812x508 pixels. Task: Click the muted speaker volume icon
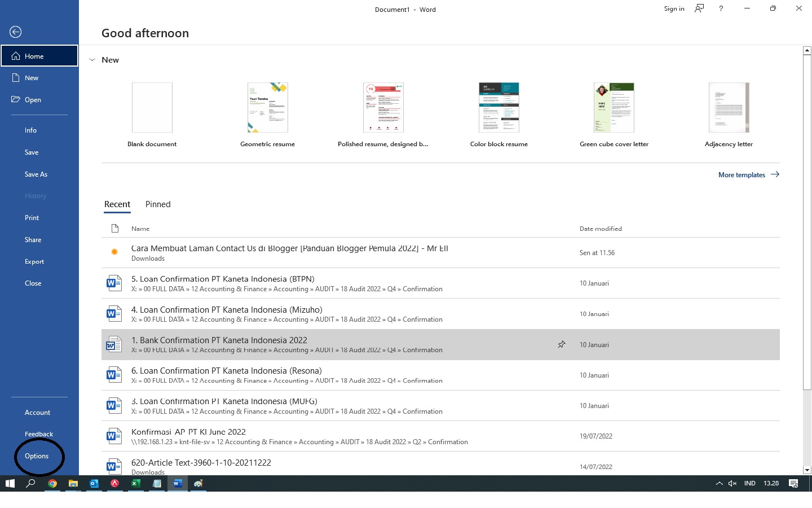click(x=732, y=483)
